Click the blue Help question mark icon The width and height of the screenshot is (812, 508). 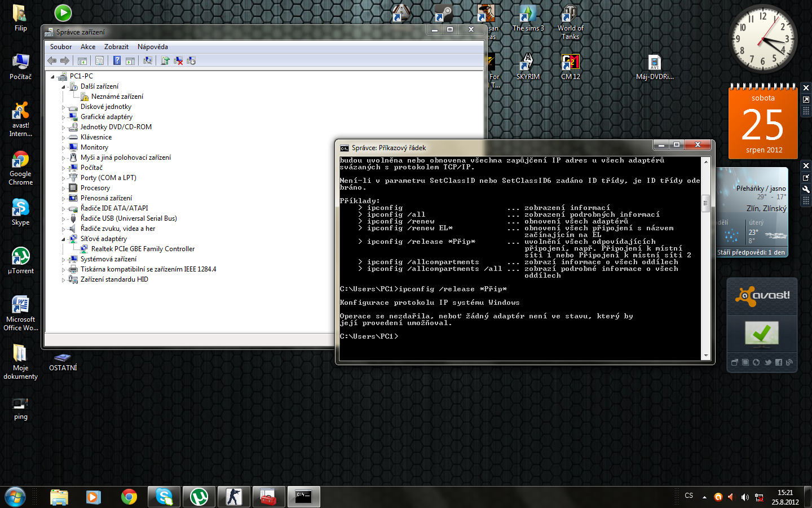coord(117,60)
